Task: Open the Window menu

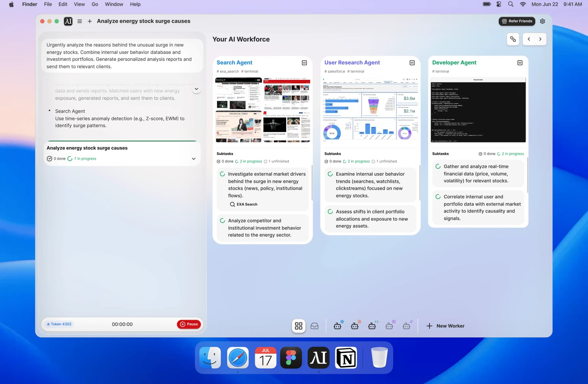Action: [x=114, y=4]
